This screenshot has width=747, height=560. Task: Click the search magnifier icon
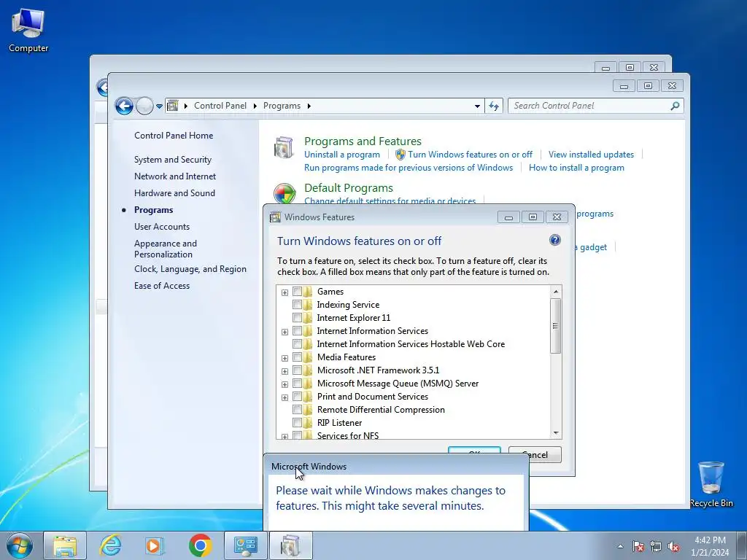[x=675, y=106]
